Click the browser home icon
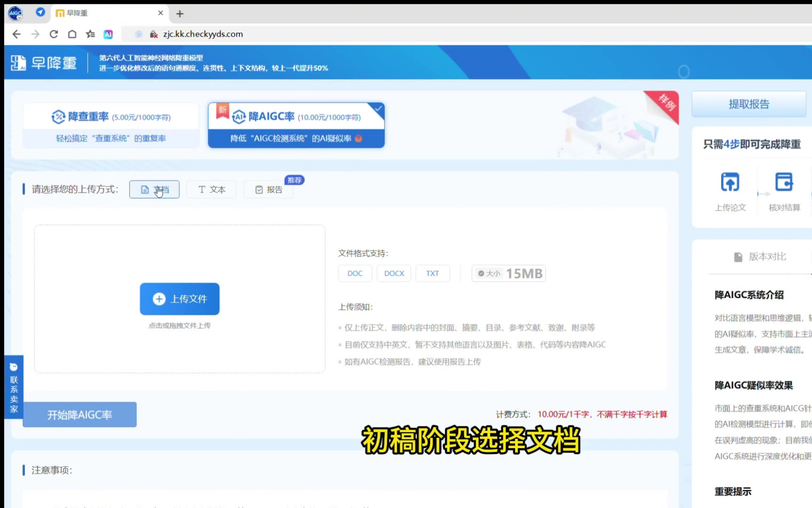Viewport: 812px width, 508px height. tap(72, 34)
